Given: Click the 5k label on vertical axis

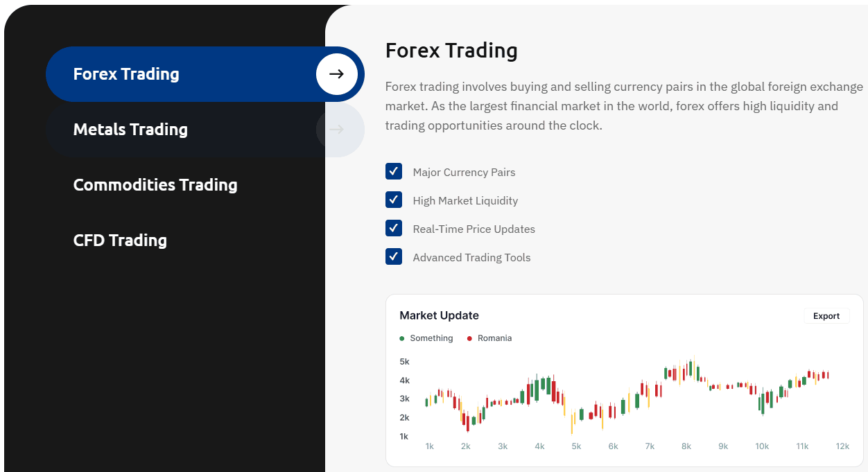Looking at the screenshot, I should tap(404, 362).
